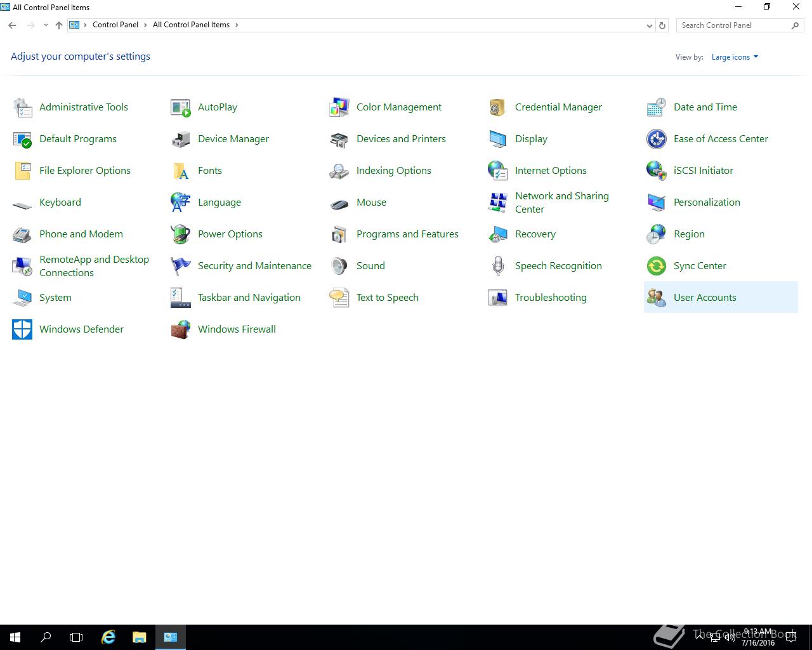Open the Credential Manager safe icon
The width and height of the screenshot is (812, 650).
[498, 107]
